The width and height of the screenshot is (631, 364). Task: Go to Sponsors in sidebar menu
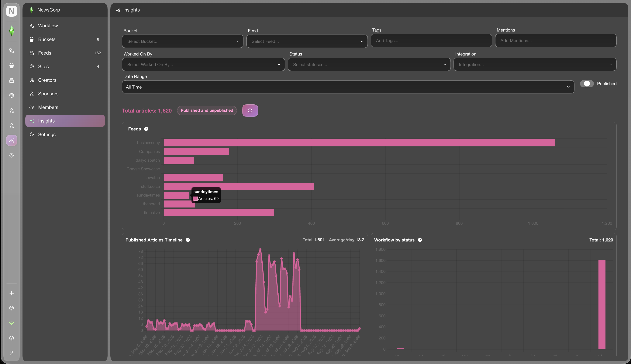pos(65,94)
